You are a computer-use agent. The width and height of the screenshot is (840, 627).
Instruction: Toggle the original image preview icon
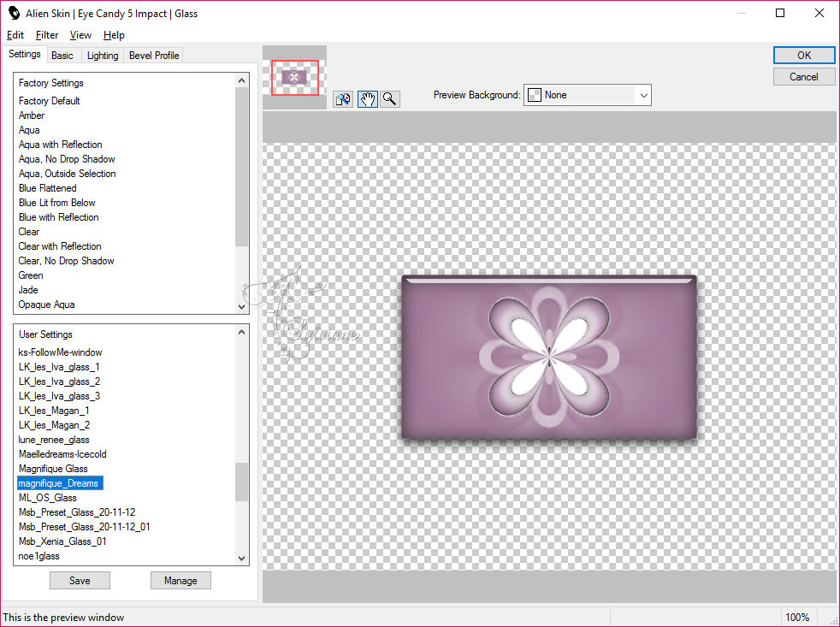343,99
